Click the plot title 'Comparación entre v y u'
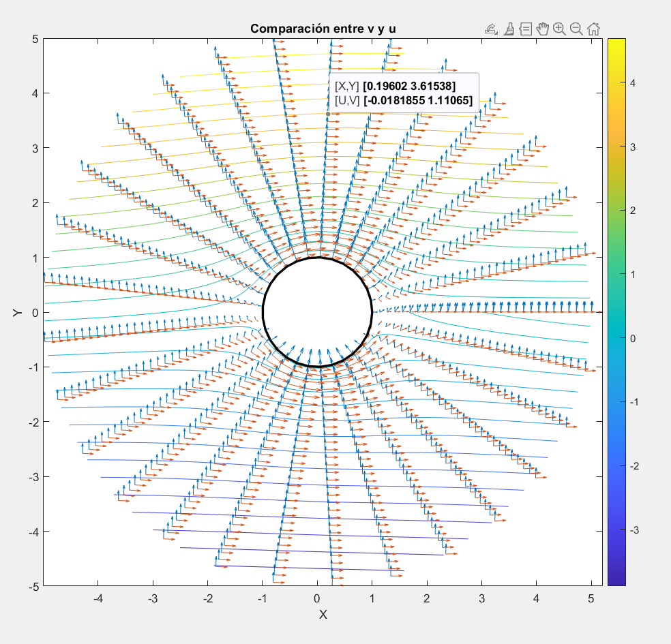671x644 pixels. [323, 29]
